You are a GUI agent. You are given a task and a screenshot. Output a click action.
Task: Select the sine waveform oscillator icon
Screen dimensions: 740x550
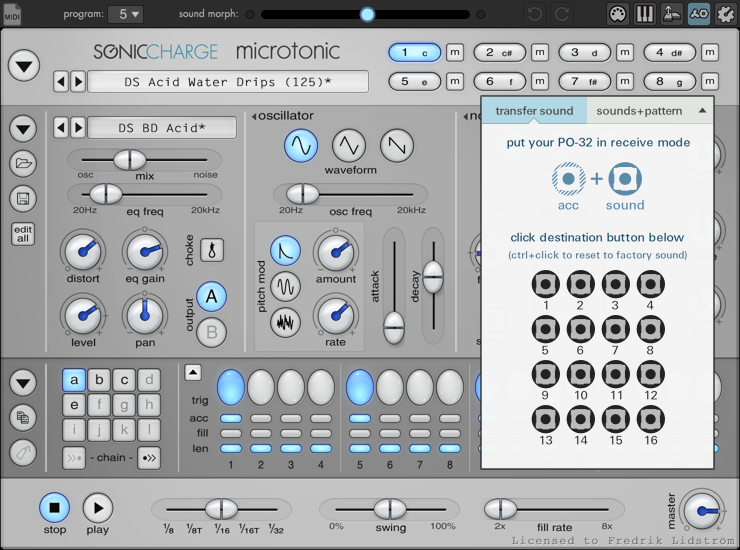coord(301,146)
